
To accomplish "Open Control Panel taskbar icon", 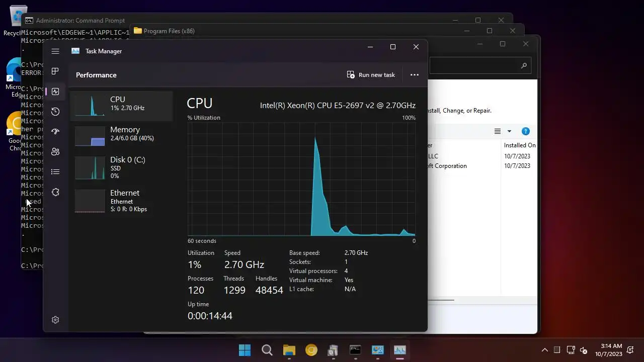I will [x=377, y=350].
